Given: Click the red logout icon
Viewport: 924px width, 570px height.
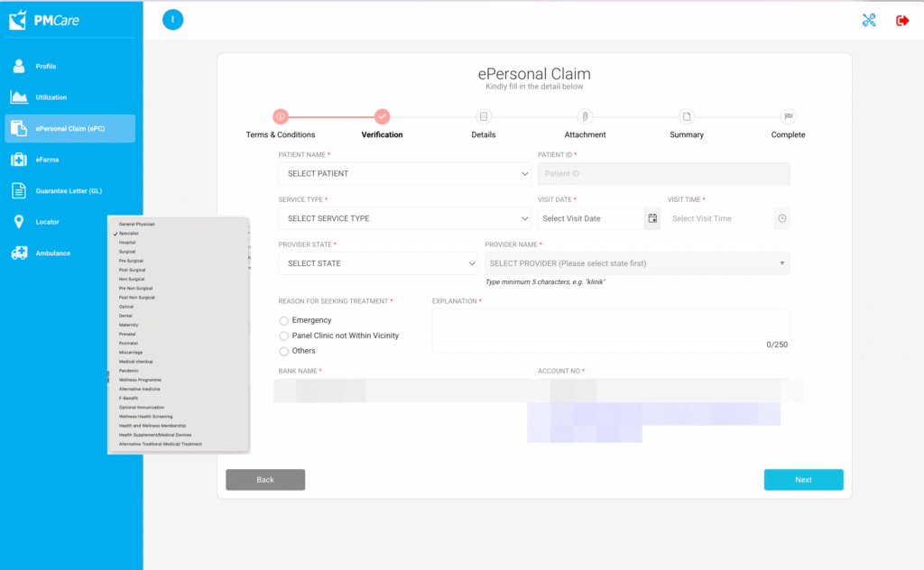Looking at the screenshot, I should pos(902,20).
